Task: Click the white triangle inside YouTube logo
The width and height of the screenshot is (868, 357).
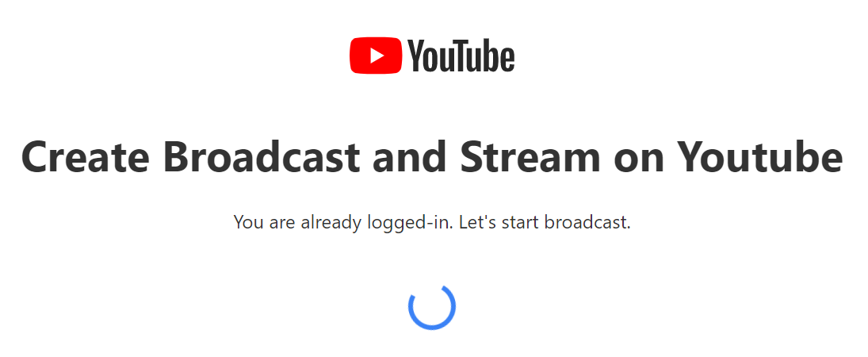Action: (377, 55)
